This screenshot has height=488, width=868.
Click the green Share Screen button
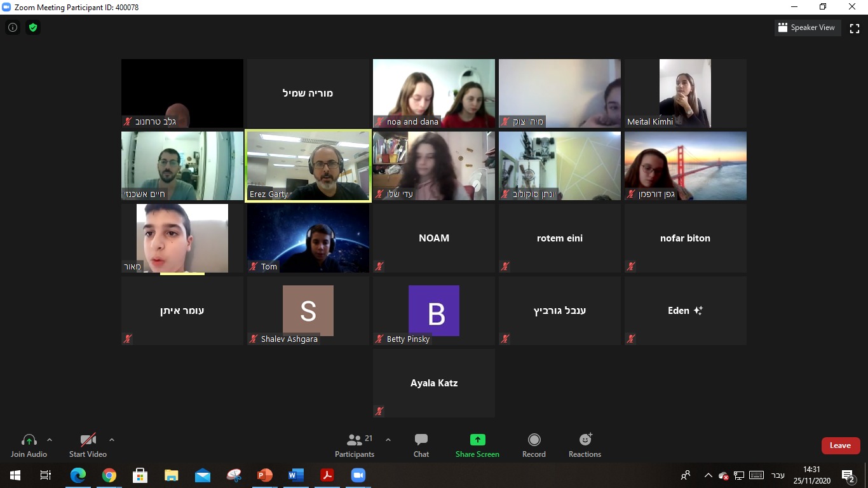pos(477,445)
